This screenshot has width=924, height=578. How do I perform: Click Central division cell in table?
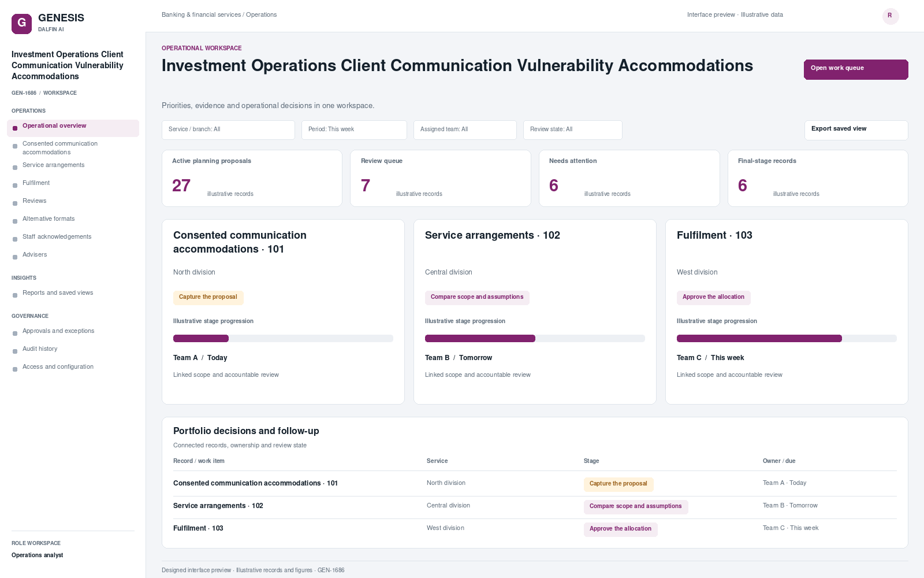(448, 506)
